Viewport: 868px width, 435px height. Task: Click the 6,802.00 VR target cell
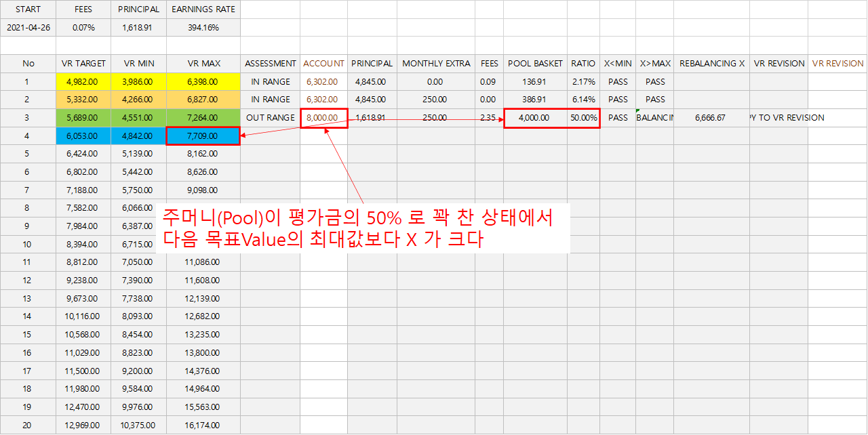point(83,172)
